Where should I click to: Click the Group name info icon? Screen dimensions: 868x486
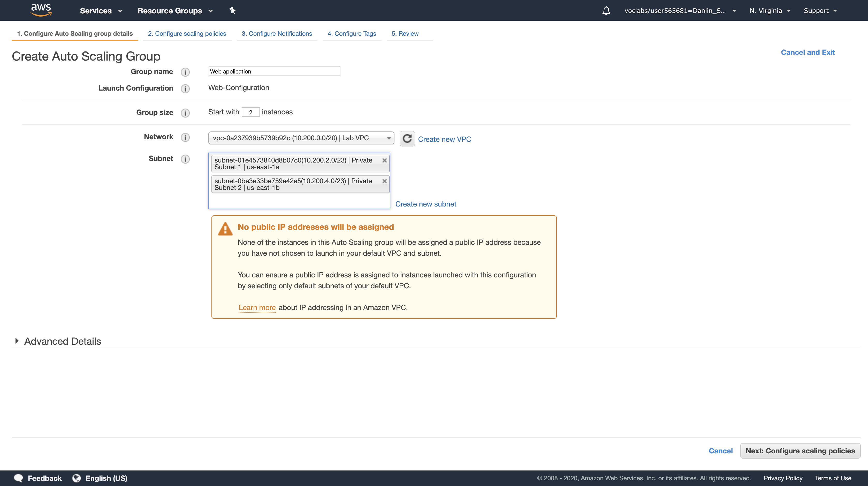coord(185,72)
